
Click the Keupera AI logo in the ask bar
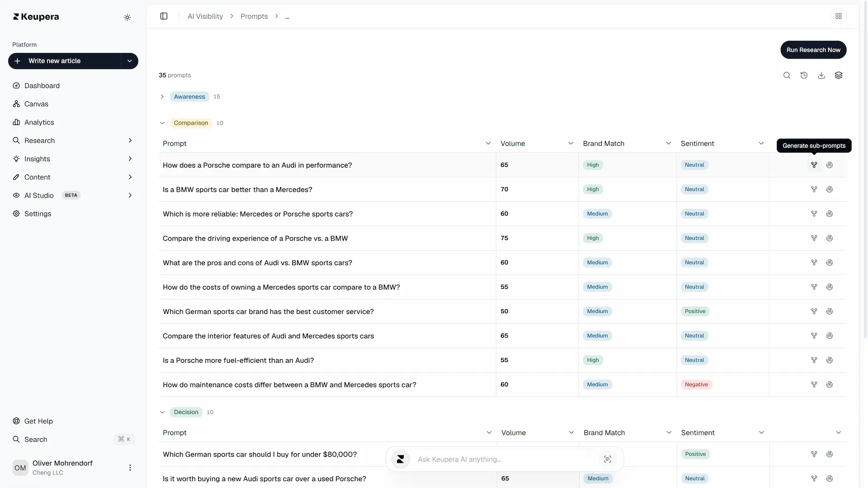tap(401, 459)
